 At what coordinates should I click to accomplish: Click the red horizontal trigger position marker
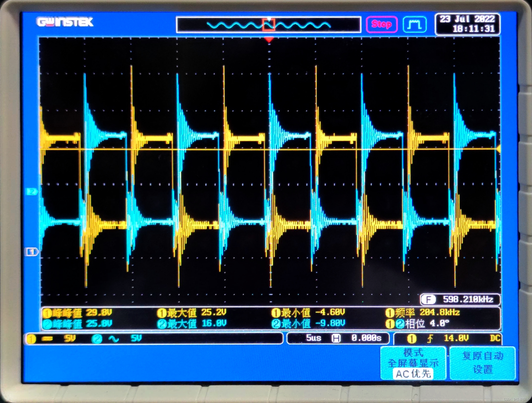point(269,39)
